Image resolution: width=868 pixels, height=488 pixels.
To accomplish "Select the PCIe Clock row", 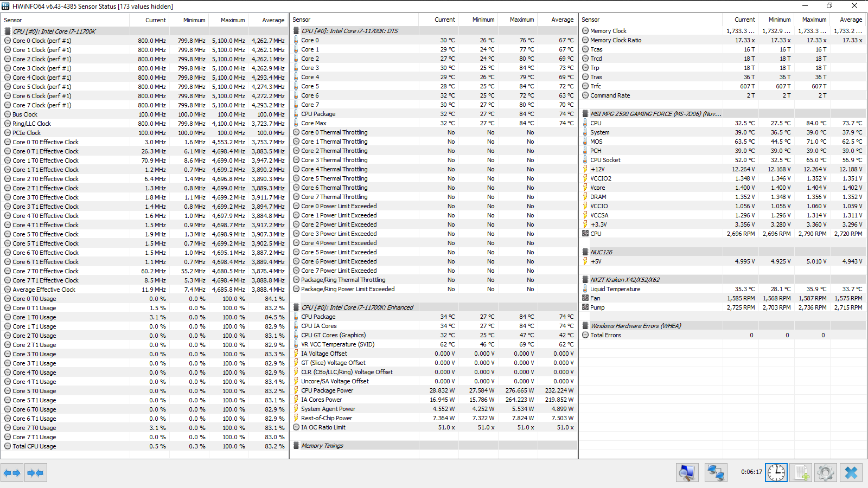I will 144,133.
